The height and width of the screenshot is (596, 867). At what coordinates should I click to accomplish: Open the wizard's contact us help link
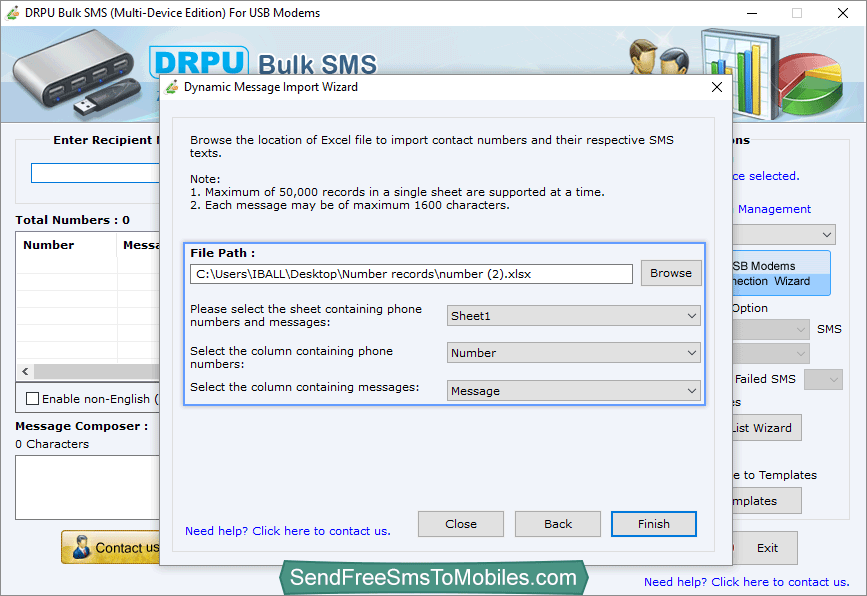tap(288, 531)
